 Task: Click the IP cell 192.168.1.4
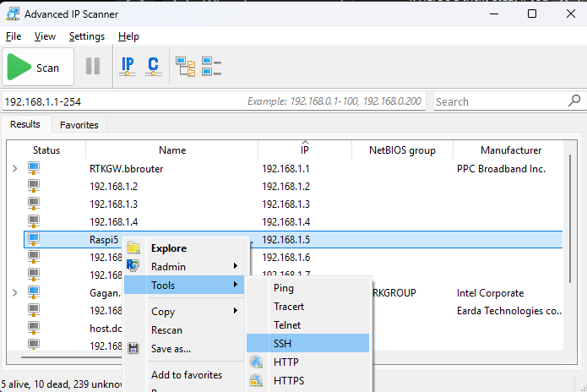pyautogui.click(x=286, y=222)
